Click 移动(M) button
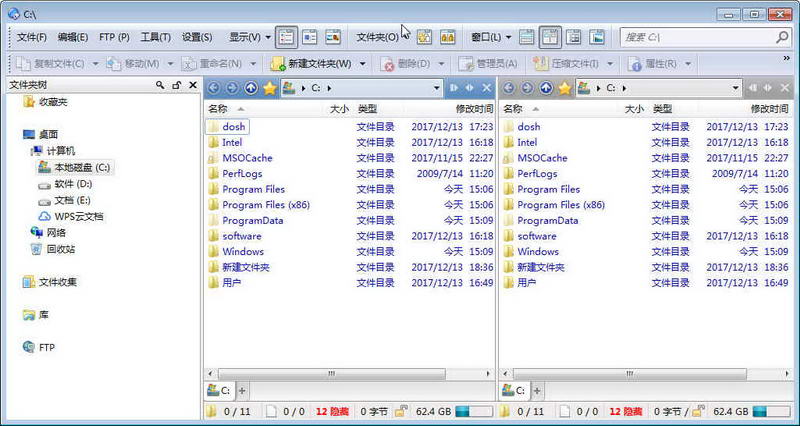 [x=133, y=64]
